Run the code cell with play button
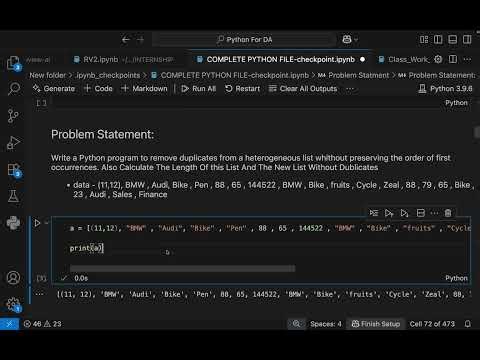This screenshot has height=360, width=480. (x=37, y=223)
